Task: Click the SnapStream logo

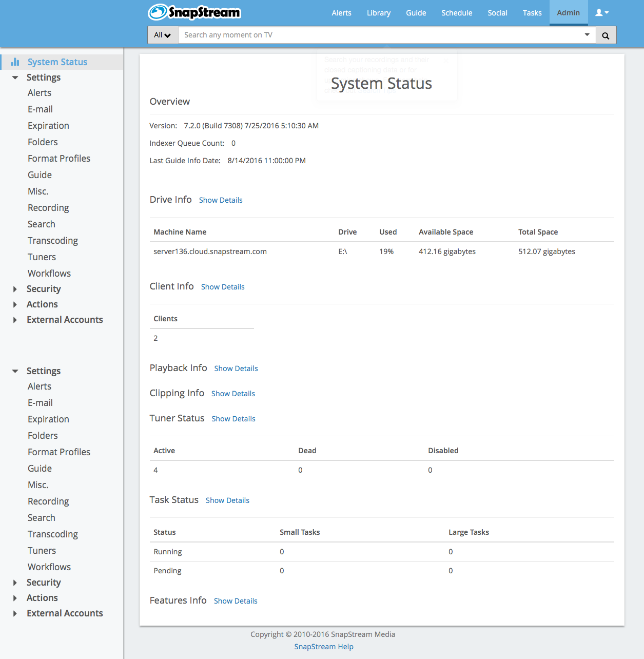Action: click(x=194, y=12)
